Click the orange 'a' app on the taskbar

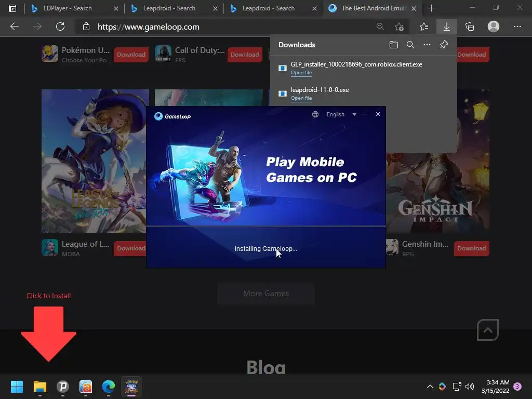pyautogui.click(x=86, y=387)
